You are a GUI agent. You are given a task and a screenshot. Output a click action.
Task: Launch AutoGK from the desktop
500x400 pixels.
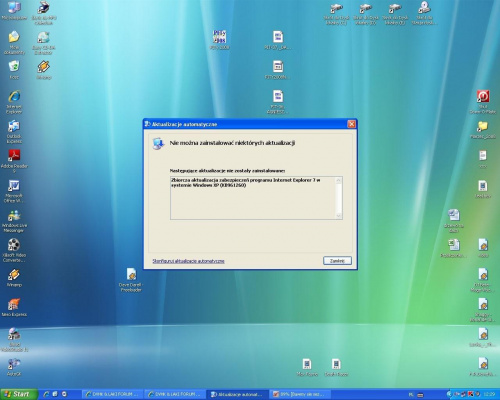tap(14, 367)
